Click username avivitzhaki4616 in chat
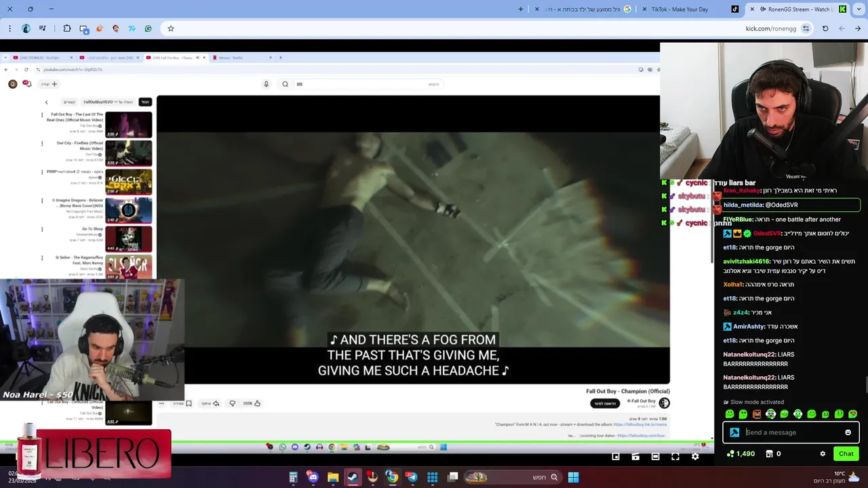The width and height of the screenshot is (868, 488). pyautogui.click(x=747, y=262)
